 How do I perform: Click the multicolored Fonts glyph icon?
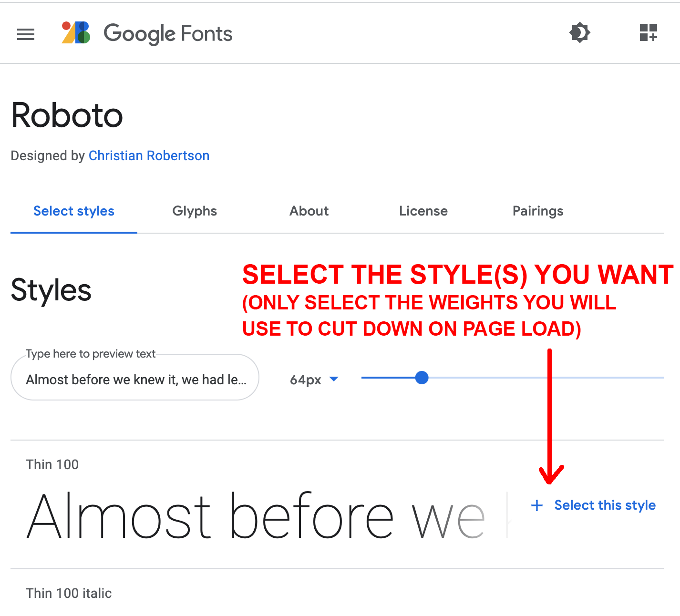(75, 33)
